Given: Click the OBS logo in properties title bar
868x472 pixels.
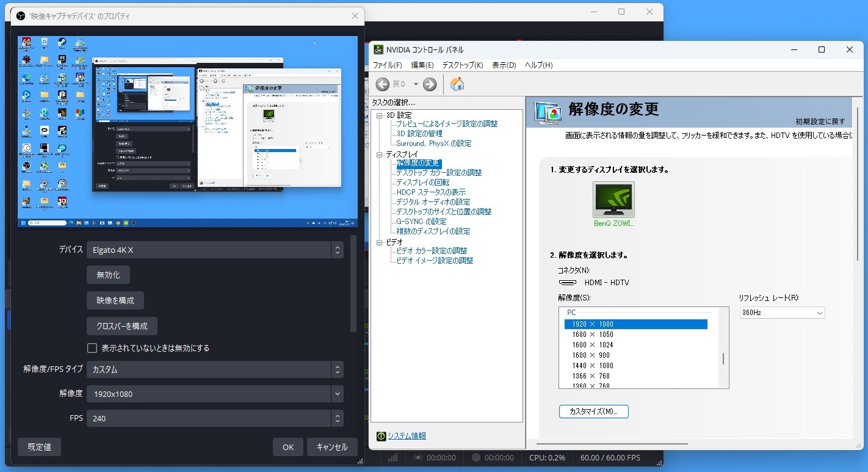Looking at the screenshot, I should pos(21,16).
